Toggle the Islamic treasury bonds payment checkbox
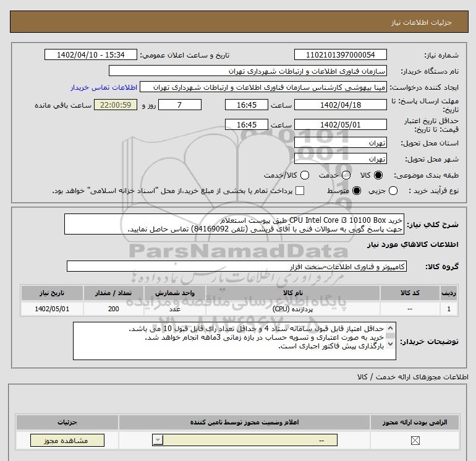Viewport: 476px width, 461px height. click(x=300, y=191)
